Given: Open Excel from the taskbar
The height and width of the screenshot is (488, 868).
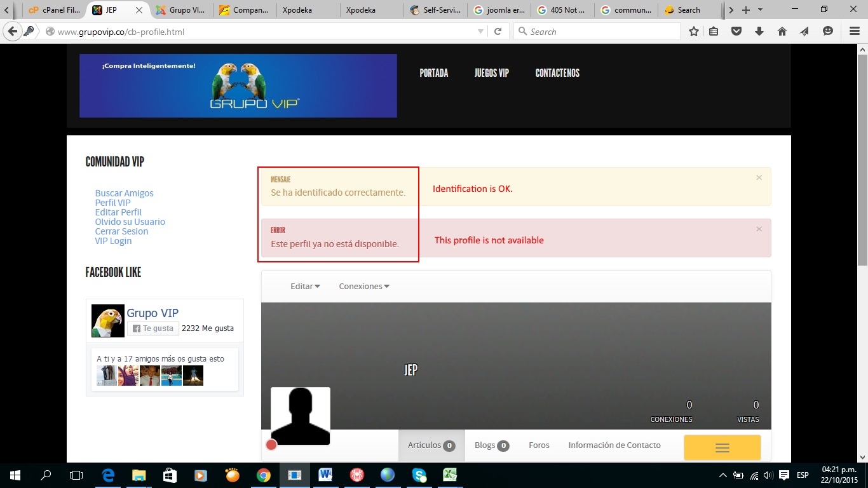Looking at the screenshot, I should pyautogui.click(x=450, y=475).
